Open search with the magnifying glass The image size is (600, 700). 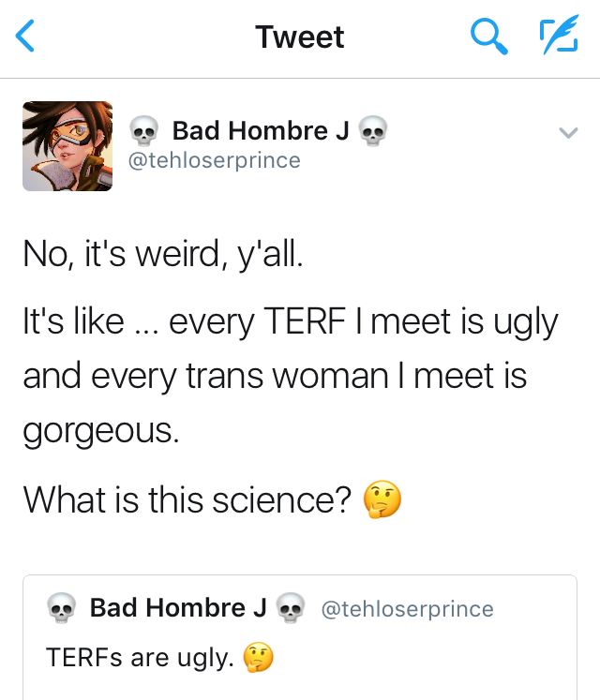pyautogui.click(x=487, y=37)
